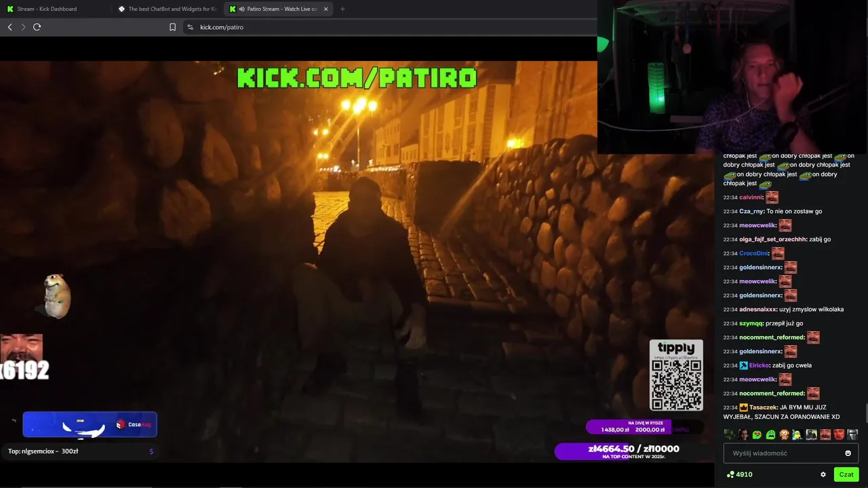Close the Patiro Stream tab
868x488 pixels.
326,9
